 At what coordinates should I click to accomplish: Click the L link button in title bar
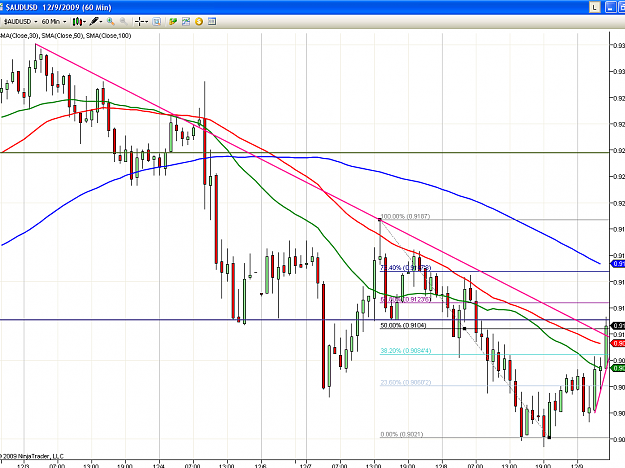[595, 7]
